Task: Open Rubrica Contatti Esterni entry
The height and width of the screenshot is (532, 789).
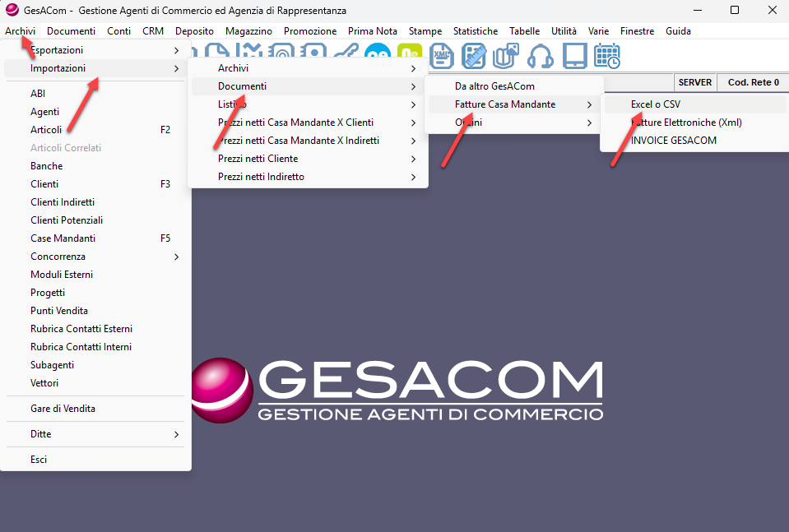Action: [95, 329]
